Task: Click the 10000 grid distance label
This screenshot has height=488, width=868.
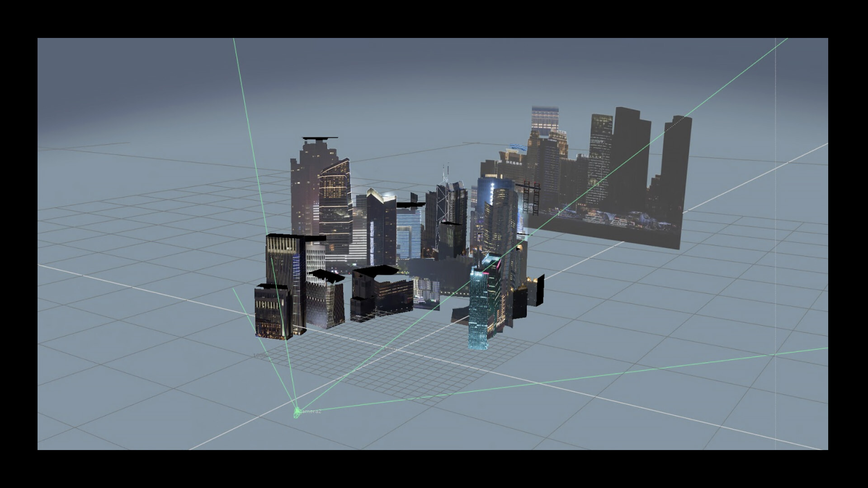Action: tap(260, 356)
